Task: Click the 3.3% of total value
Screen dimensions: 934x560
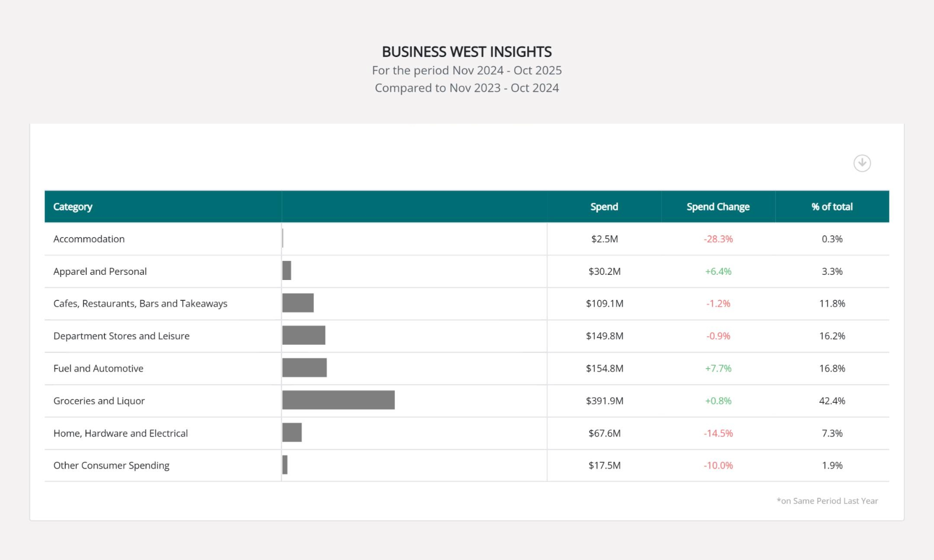Action: pos(832,271)
